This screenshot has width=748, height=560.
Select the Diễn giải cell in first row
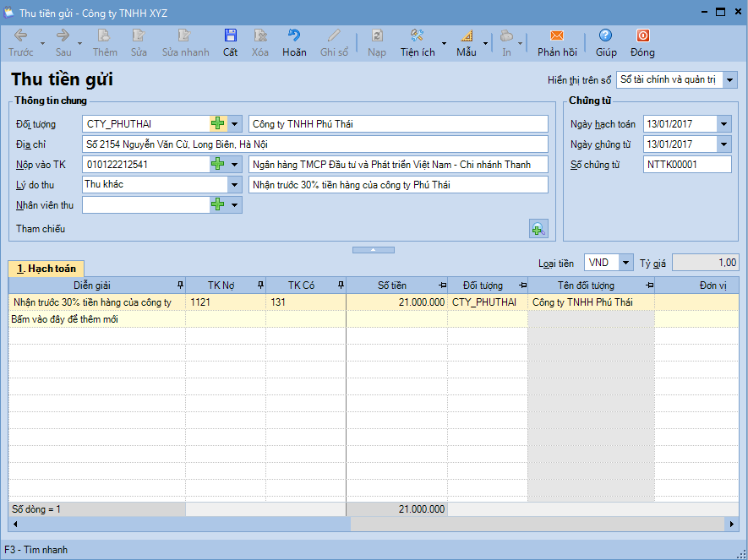pos(97,302)
